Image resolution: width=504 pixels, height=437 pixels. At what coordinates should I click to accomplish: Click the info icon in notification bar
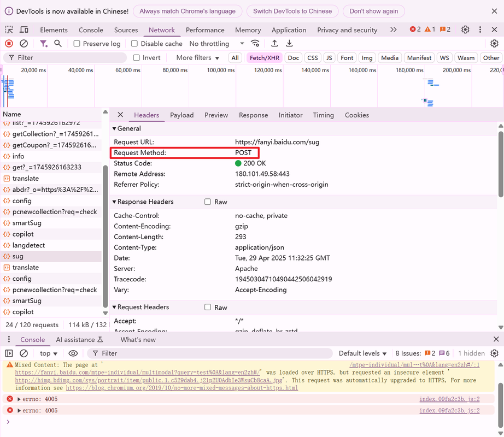pyautogui.click(x=9, y=11)
